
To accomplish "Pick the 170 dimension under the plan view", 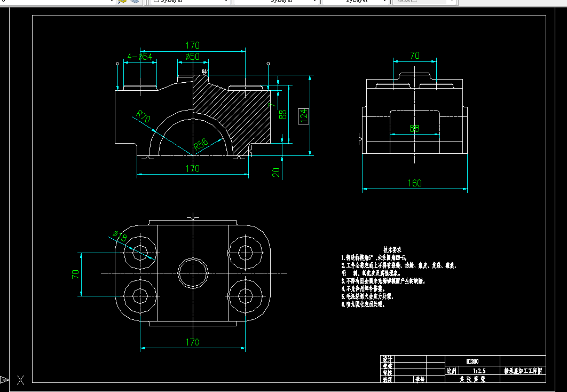I will coord(192,342).
